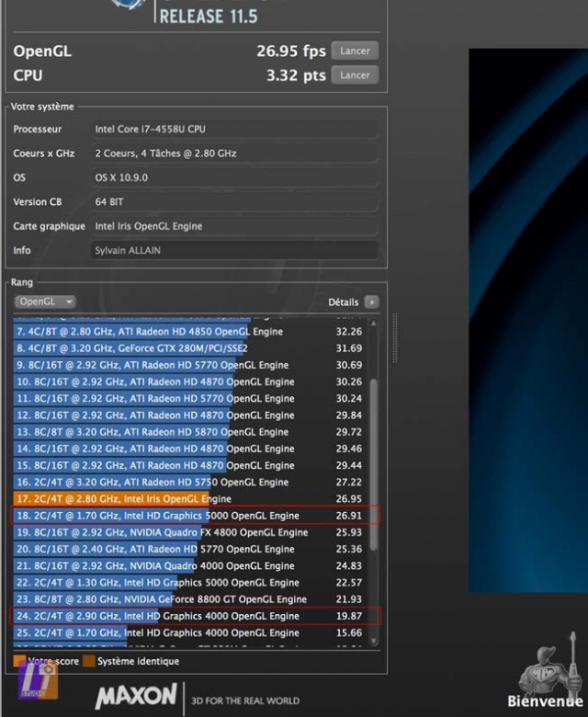
Task: Select rank 17 Intel Iris orange row
Action: [x=189, y=499]
